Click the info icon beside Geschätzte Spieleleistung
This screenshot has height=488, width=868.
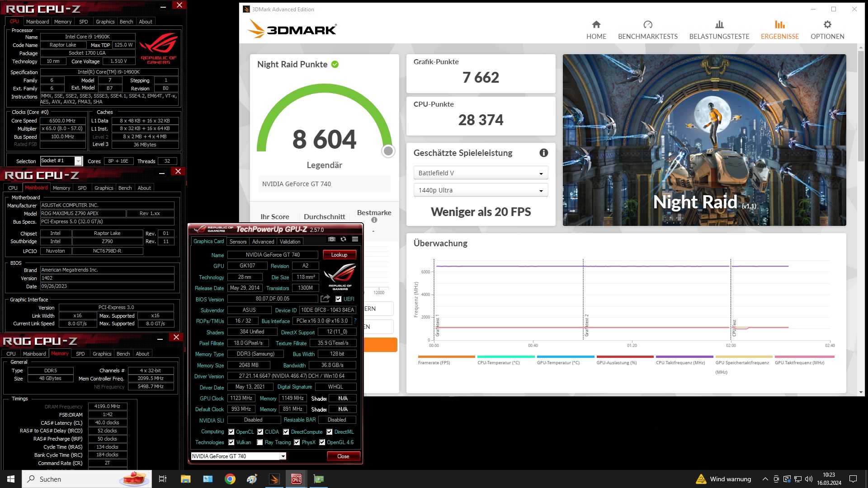pyautogui.click(x=544, y=153)
